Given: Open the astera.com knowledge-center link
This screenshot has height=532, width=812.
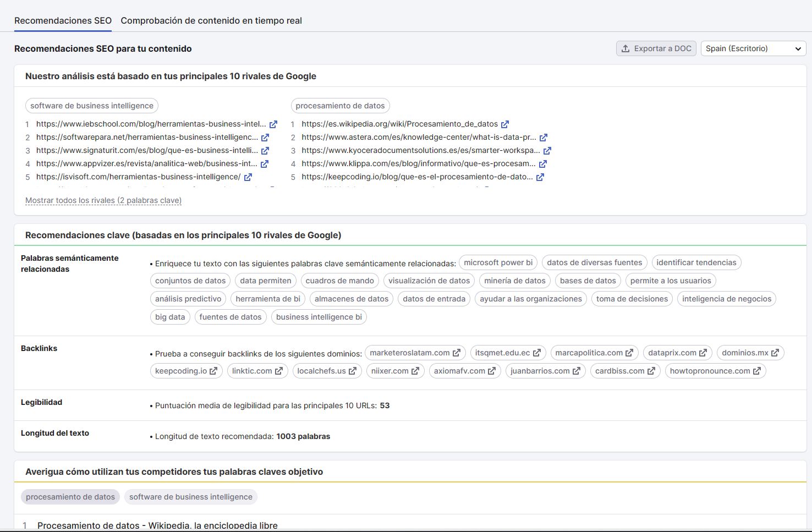Looking at the screenshot, I should pyautogui.click(x=419, y=138).
